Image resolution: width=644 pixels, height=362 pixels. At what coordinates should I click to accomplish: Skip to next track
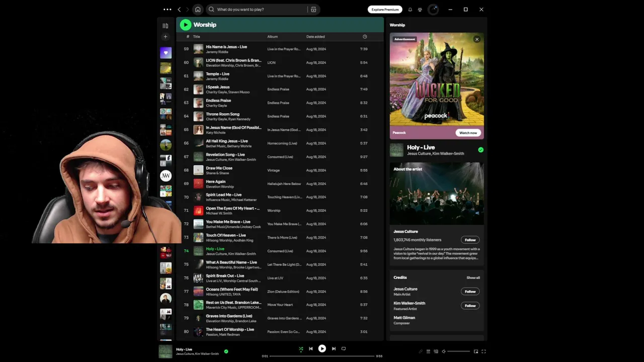pos(334,348)
